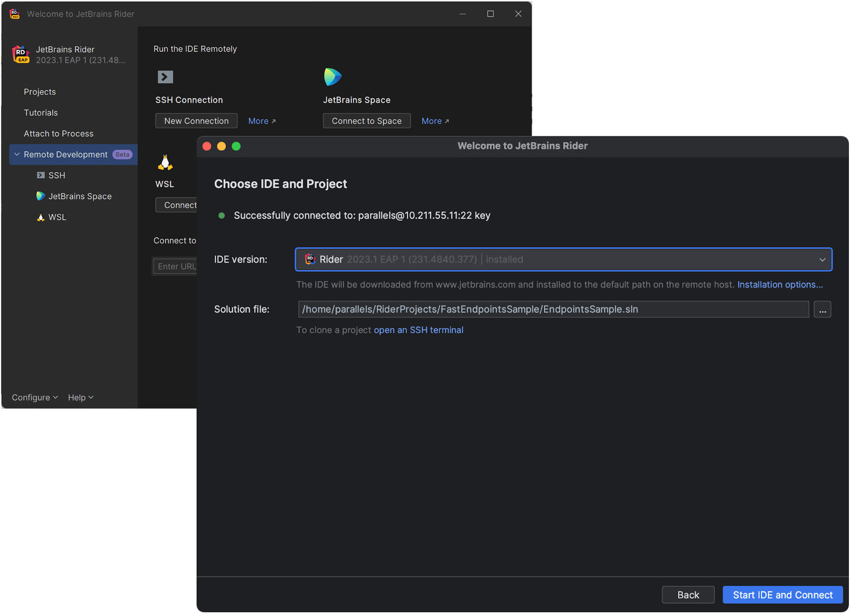Open Attach to Process section
Image resolution: width=850 pixels, height=616 pixels.
pyautogui.click(x=58, y=134)
